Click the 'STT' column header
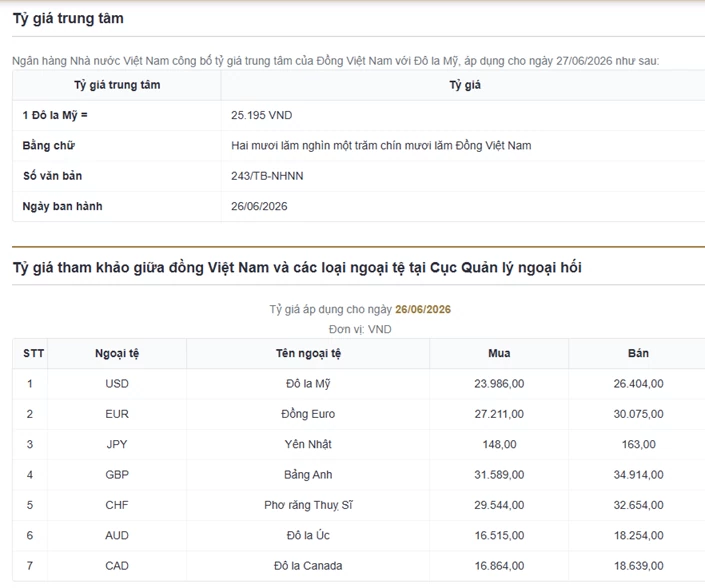This screenshot has height=588, width=705. coord(33,353)
